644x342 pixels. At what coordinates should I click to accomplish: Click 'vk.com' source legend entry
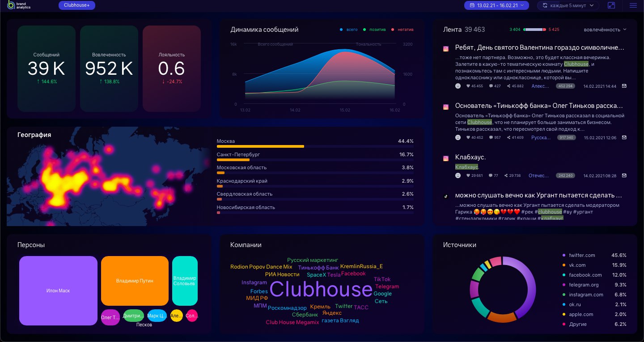pyautogui.click(x=595, y=265)
